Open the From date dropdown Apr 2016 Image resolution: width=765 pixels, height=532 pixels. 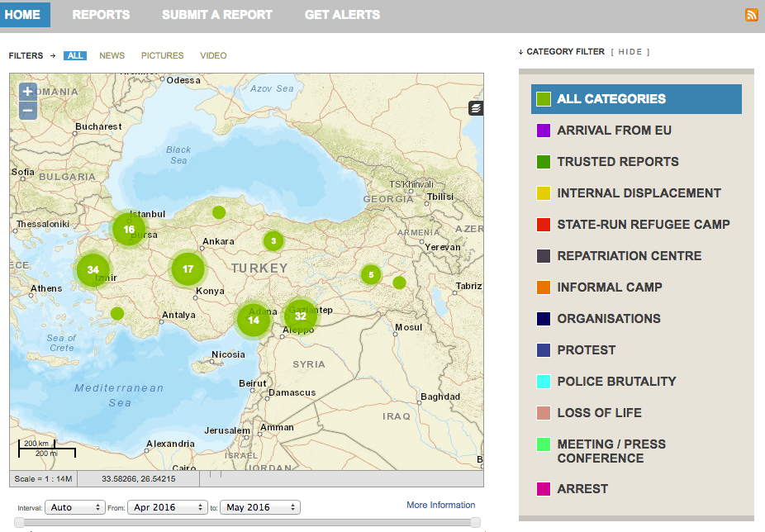point(166,507)
